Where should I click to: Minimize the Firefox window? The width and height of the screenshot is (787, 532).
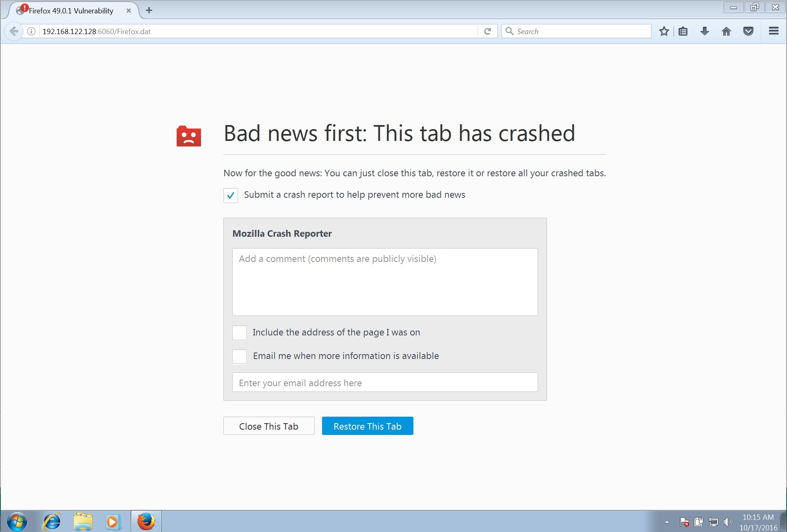pyautogui.click(x=733, y=7)
